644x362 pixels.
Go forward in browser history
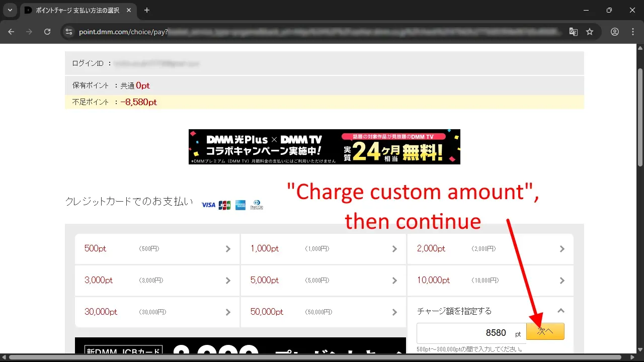(x=29, y=32)
